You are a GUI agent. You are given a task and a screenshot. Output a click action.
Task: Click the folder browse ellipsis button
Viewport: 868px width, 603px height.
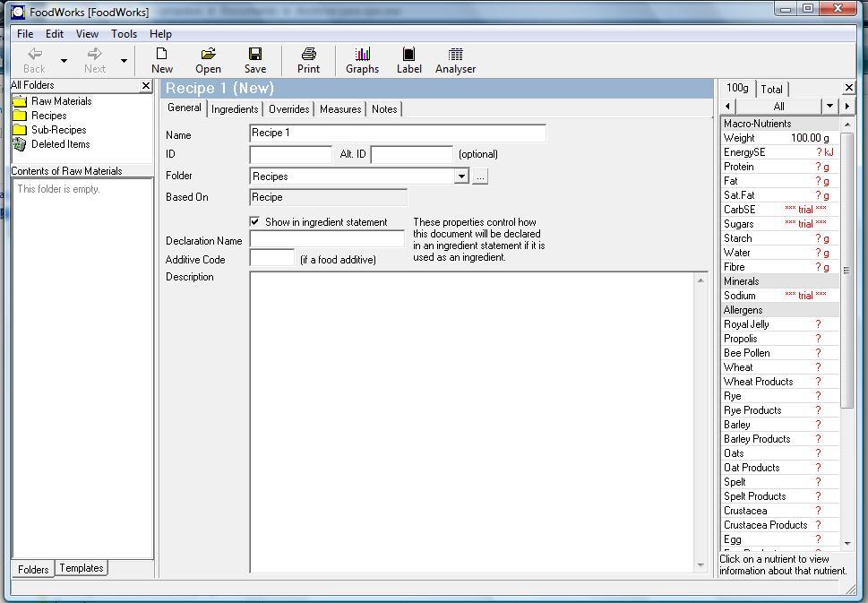[x=479, y=176]
